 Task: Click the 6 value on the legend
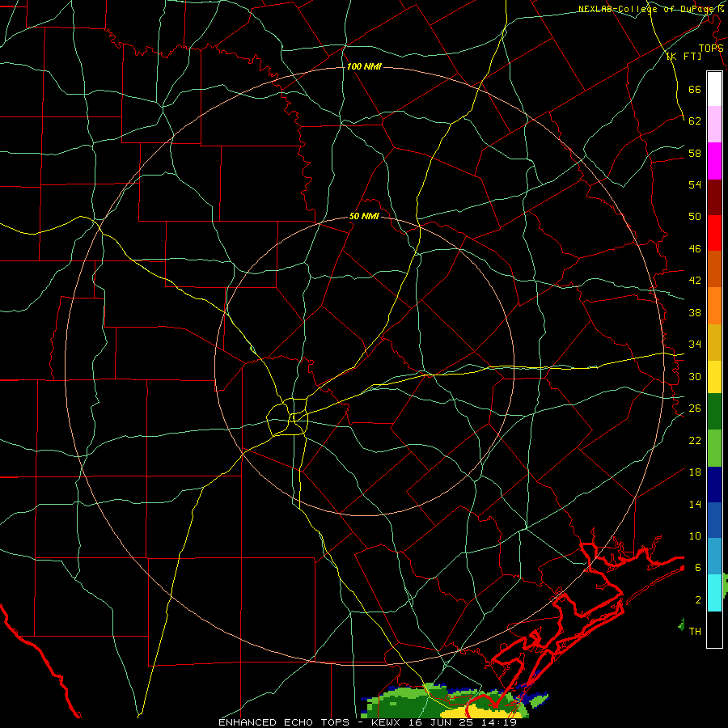698,567
